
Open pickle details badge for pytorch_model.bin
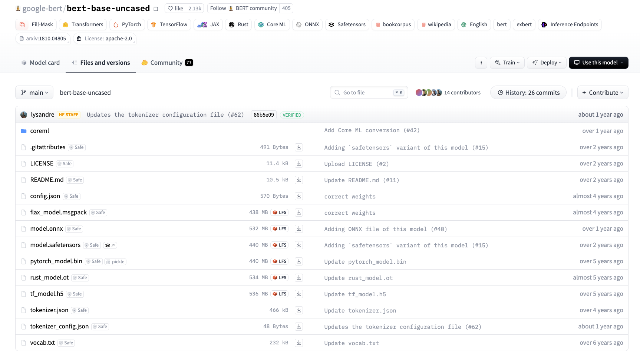[x=115, y=261]
